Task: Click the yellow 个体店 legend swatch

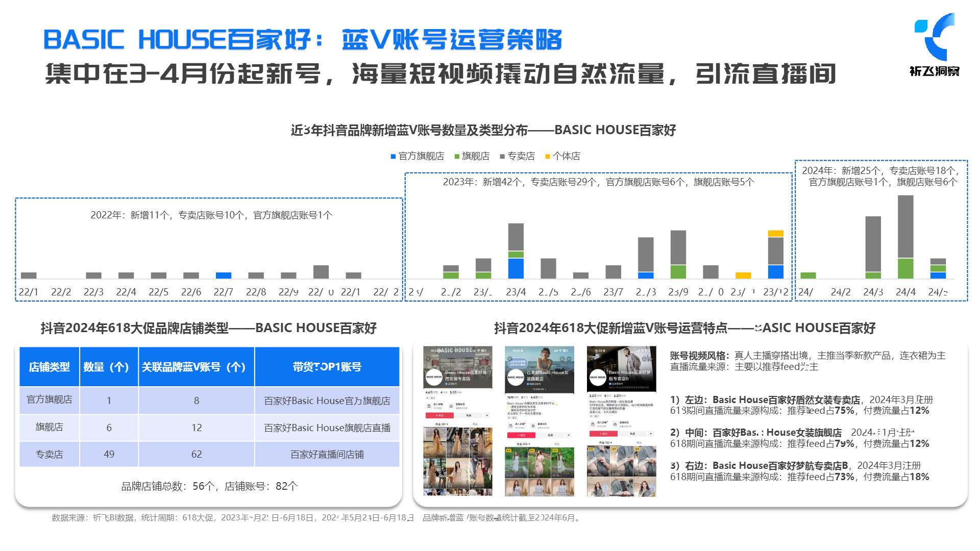Action: pos(548,157)
